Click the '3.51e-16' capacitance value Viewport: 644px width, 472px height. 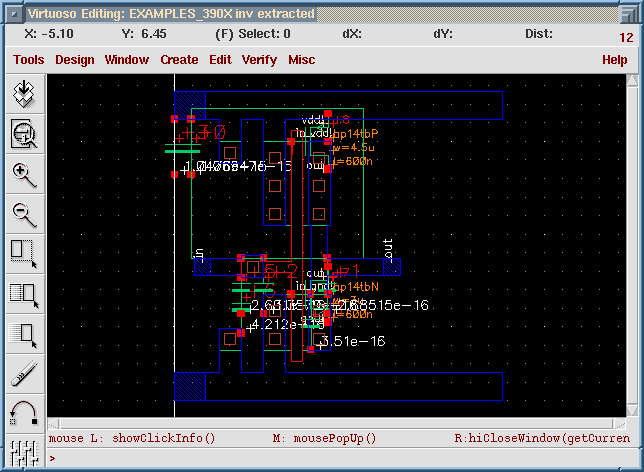(x=353, y=341)
